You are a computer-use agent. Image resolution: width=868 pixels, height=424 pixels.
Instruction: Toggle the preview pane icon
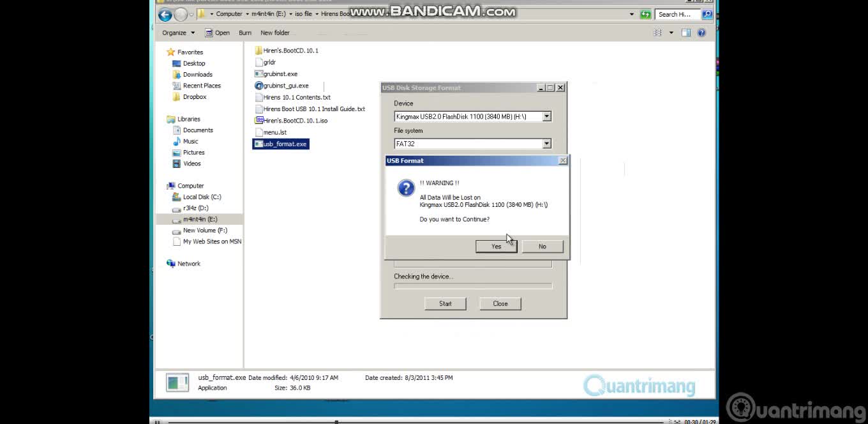click(x=686, y=33)
